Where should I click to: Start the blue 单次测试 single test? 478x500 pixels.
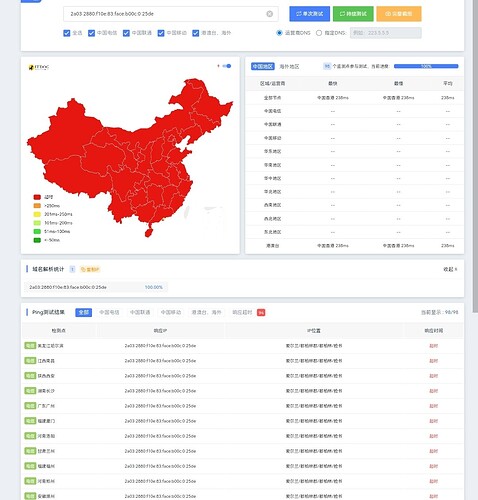[310, 14]
